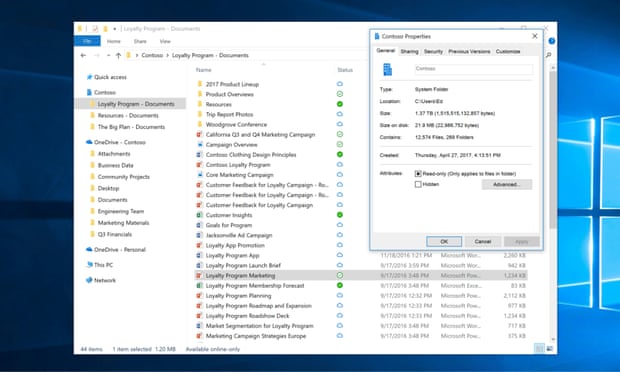620x372 pixels.
Task: Click the status icon for Loyalty Program Marketing
Action: coord(340,275)
